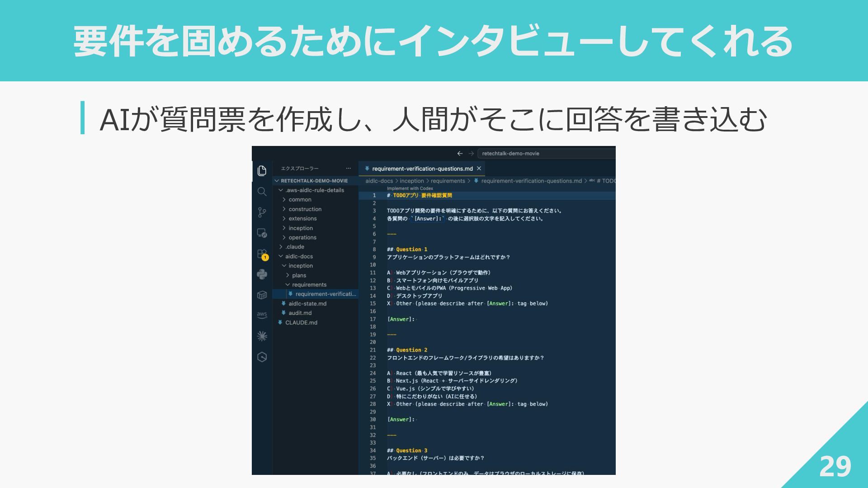Collapse the aidlc-docs folder
This screenshot has height=488, width=868.
coord(298,256)
